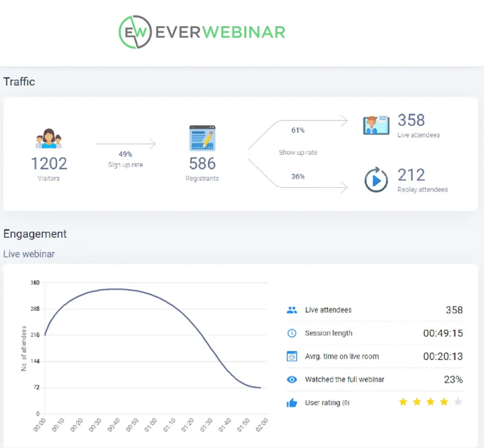Click the 49% sign up rate value
484x448 pixels.
pyautogui.click(x=125, y=154)
